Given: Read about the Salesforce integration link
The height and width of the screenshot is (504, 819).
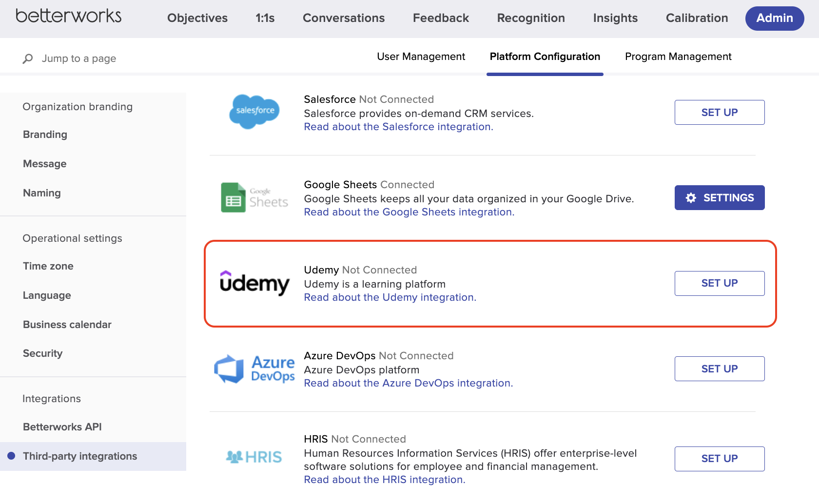Looking at the screenshot, I should coord(398,127).
